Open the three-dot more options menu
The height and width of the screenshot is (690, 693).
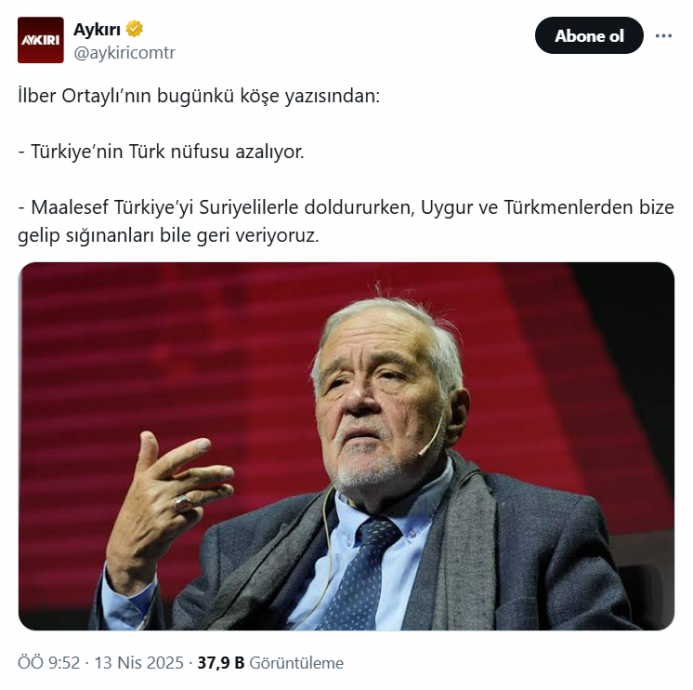click(663, 36)
